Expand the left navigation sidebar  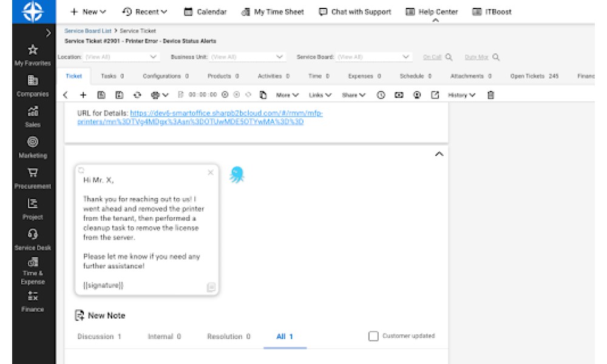point(48,33)
